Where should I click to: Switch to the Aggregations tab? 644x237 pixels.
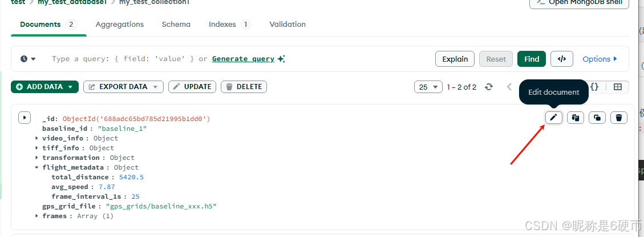pyautogui.click(x=120, y=25)
